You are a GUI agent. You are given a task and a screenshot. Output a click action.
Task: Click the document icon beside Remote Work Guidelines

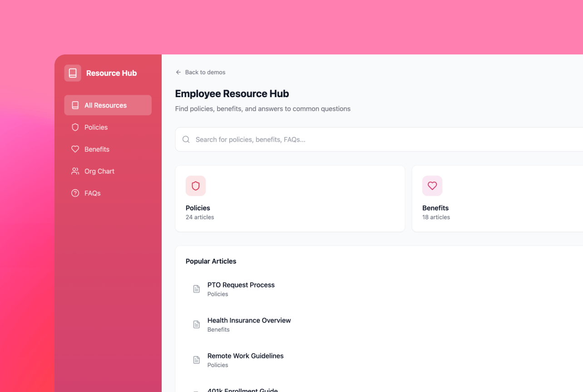(x=197, y=360)
